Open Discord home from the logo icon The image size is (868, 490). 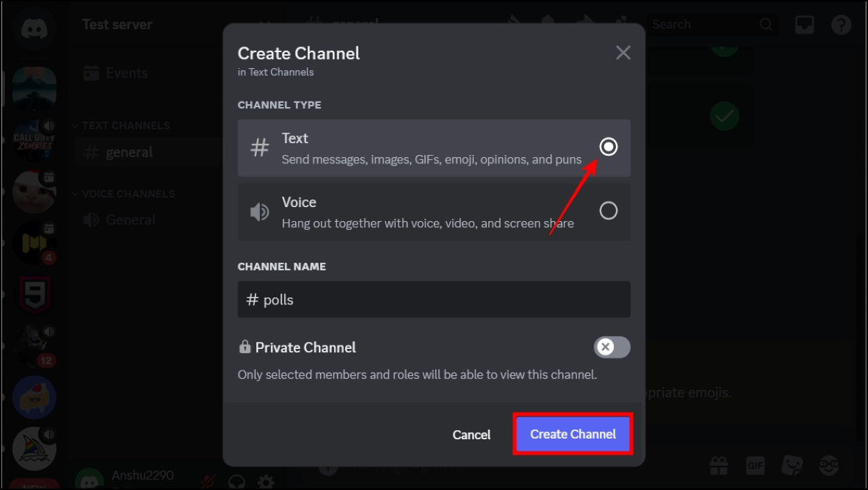tap(33, 29)
